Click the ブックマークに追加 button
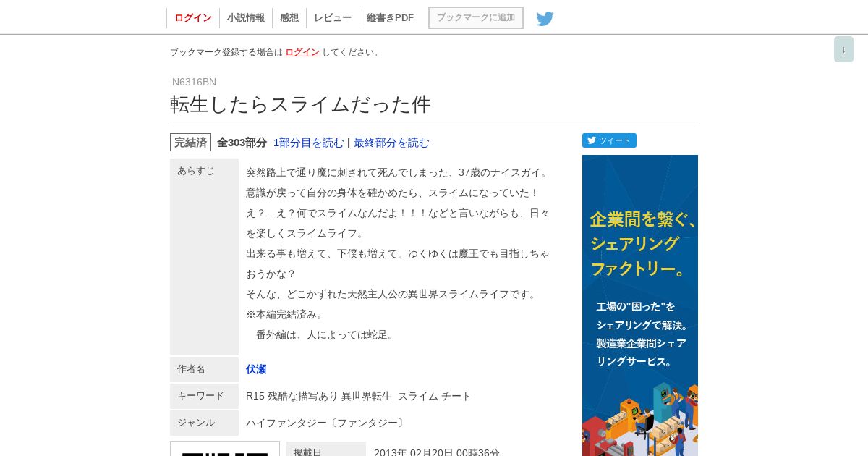This screenshot has height=456, width=868. pyautogui.click(x=476, y=17)
